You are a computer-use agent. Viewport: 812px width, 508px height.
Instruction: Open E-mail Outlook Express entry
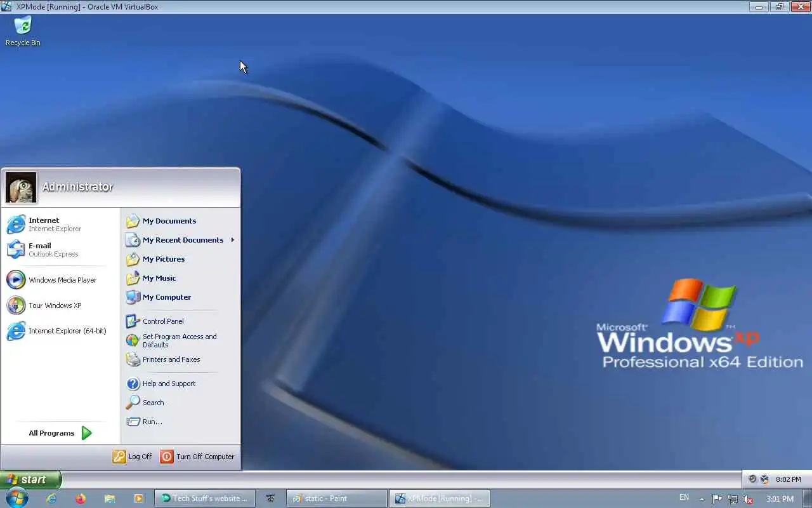[61, 250]
